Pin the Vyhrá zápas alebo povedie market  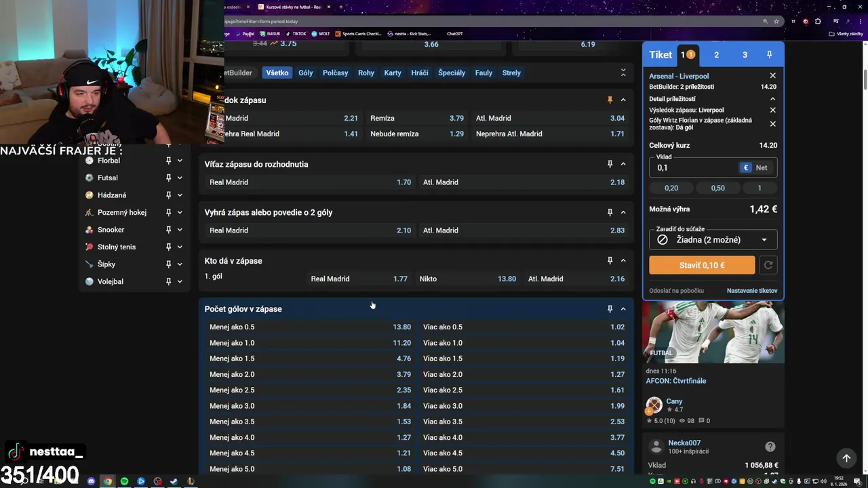(610, 212)
